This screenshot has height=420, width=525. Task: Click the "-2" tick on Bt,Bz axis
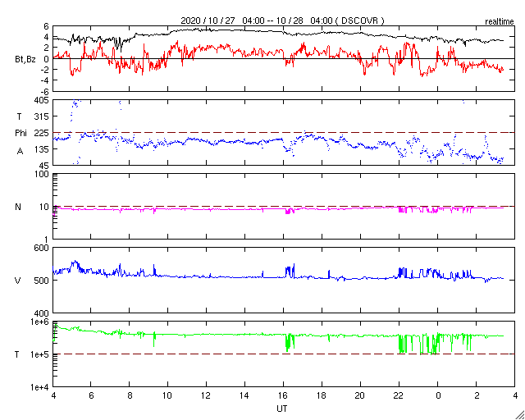click(x=44, y=70)
